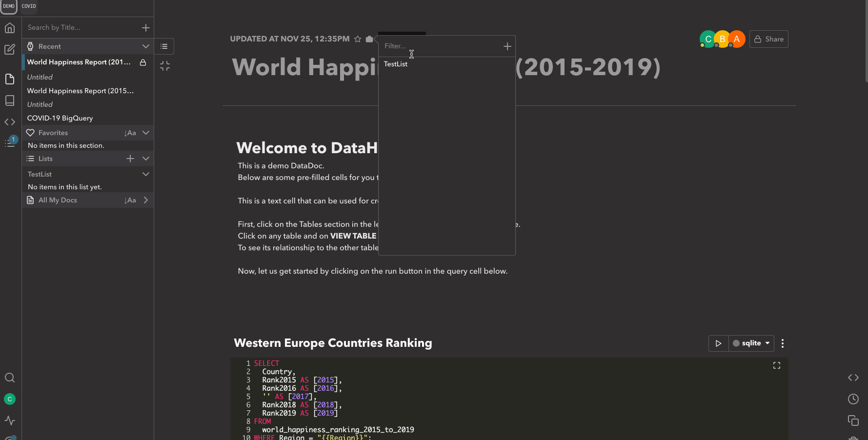Open the user avatar menu in sidebar
868x440 pixels.
click(x=10, y=399)
